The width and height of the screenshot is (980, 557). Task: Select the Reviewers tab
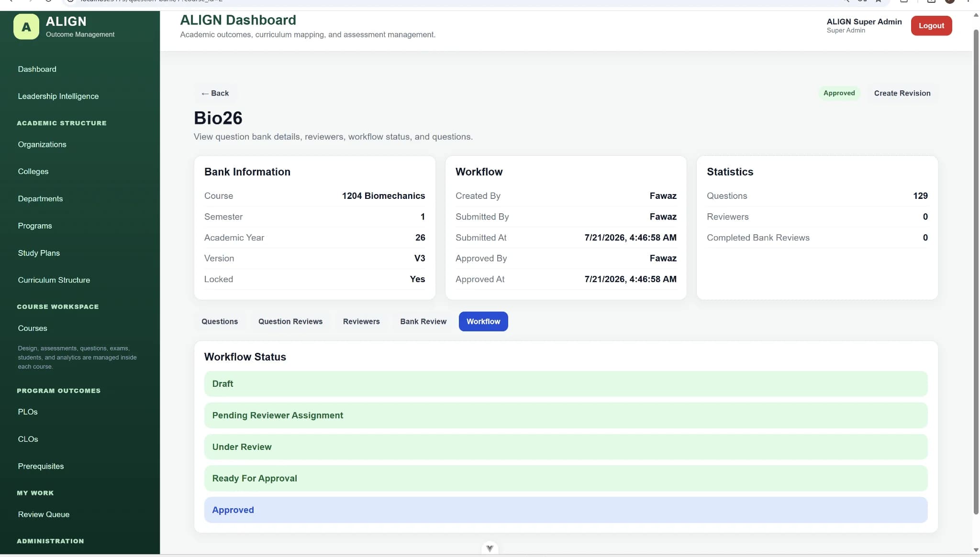coord(361,322)
